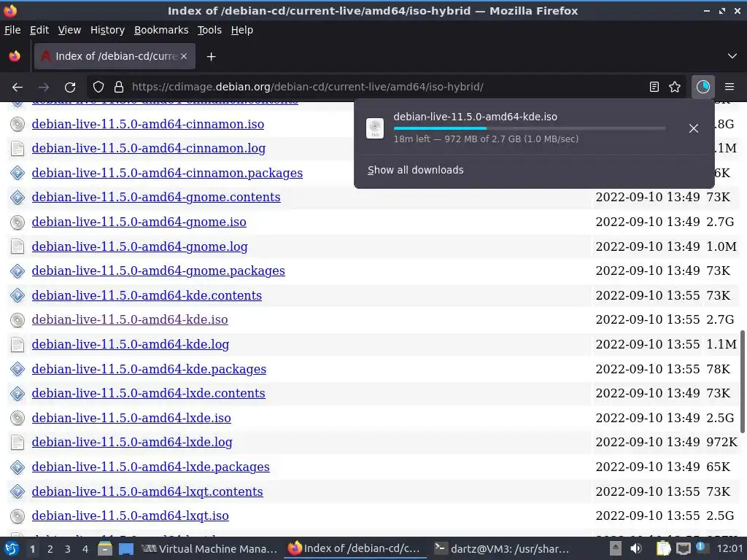Screen dimensions: 747x560
Task: Click the text file icon beside lxde.log
Action: coord(18,443)
